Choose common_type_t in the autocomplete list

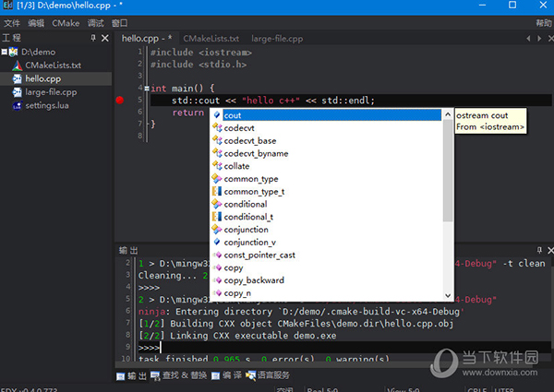click(327, 192)
